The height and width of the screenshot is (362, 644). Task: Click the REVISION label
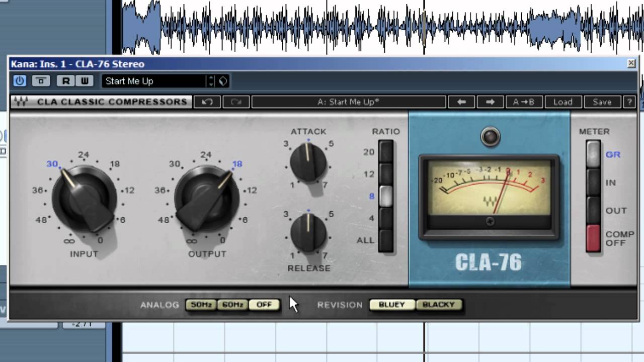tap(340, 305)
